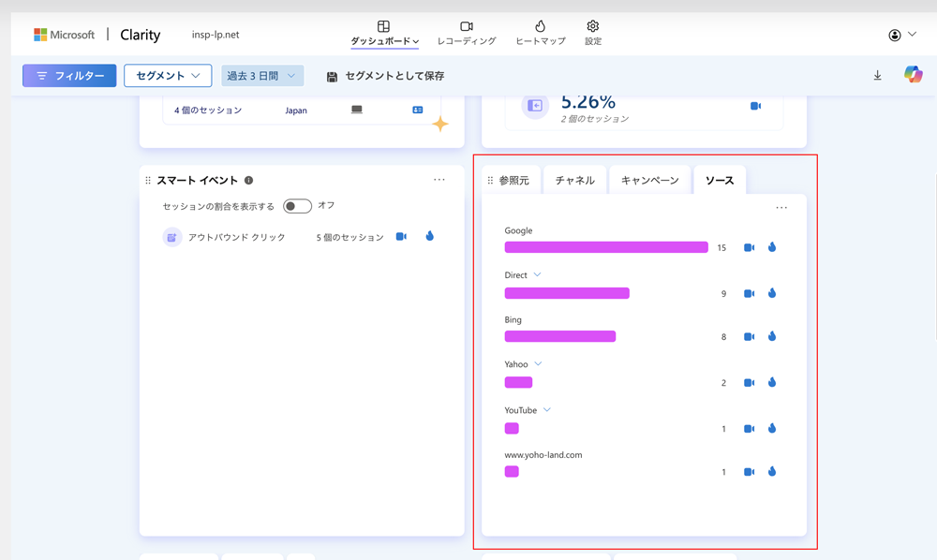Open the 過去 3 日間 date range dropdown
Screen dimensions: 937x560
pyautogui.click(x=262, y=76)
